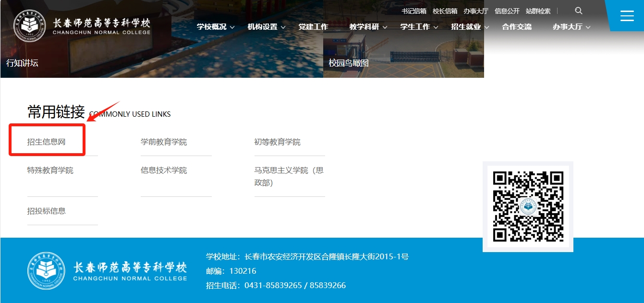The height and width of the screenshot is (303, 644).
Task: Expand the 学校概况 dropdown menu
Action: click(x=216, y=27)
